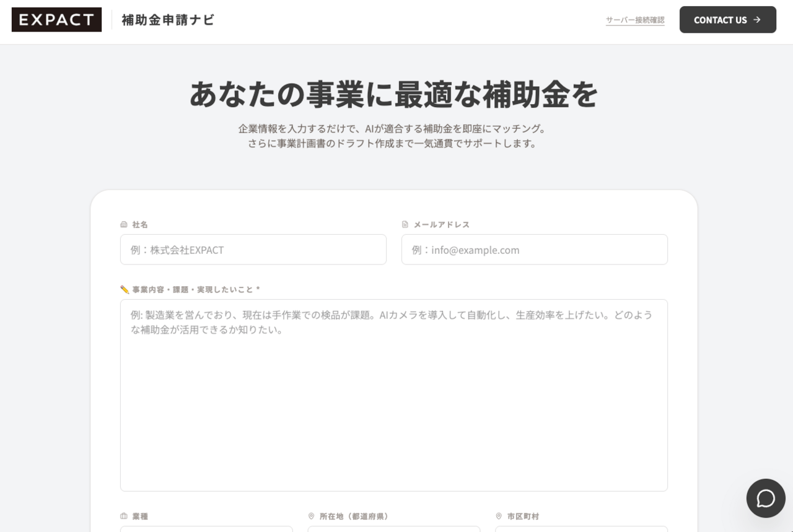Click the industry icon beside 業種 label
The width and height of the screenshot is (793, 532).
coord(123,516)
